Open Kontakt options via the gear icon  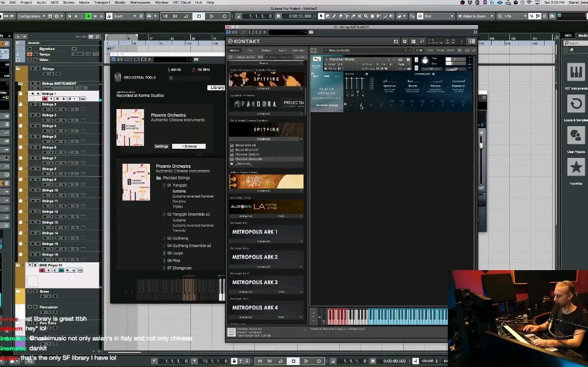pos(404,41)
